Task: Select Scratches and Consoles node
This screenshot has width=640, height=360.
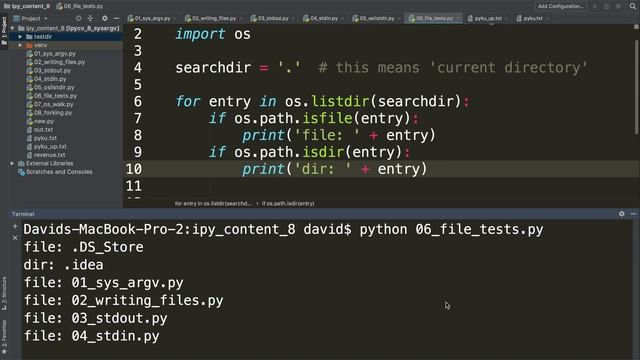Action: click(x=59, y=172)
